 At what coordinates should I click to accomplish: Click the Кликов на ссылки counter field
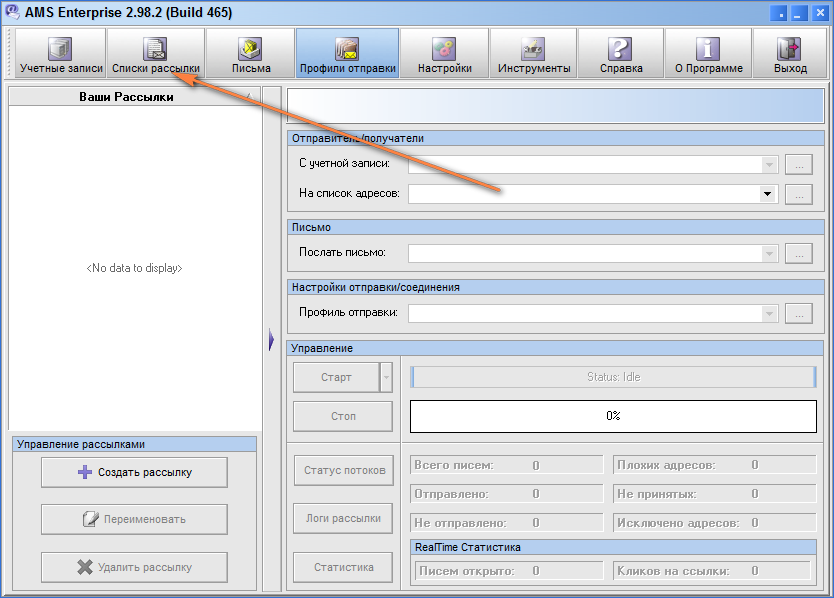(x=712, y=571)
